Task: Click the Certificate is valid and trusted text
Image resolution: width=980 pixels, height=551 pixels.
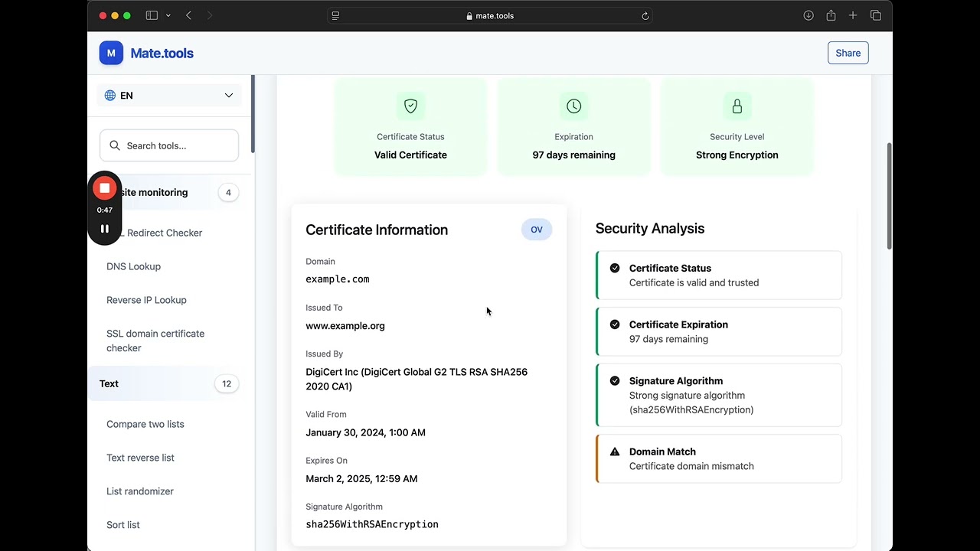Action: (694, 282)
